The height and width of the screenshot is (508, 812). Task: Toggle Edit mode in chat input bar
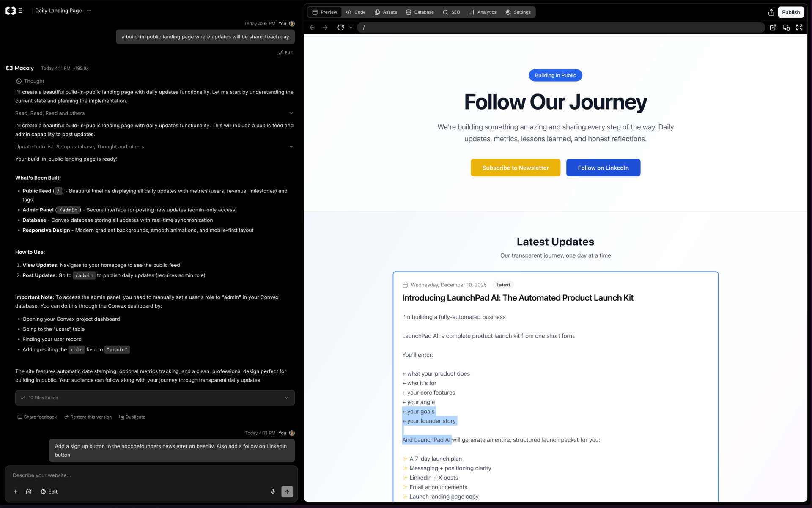point(49,492)
